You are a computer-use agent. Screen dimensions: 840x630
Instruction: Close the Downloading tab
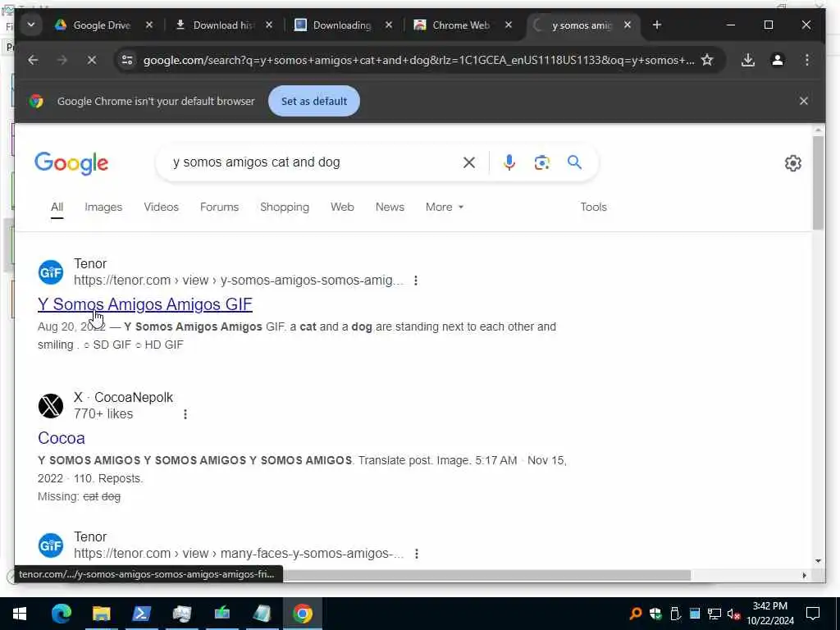tap(389, 25)
